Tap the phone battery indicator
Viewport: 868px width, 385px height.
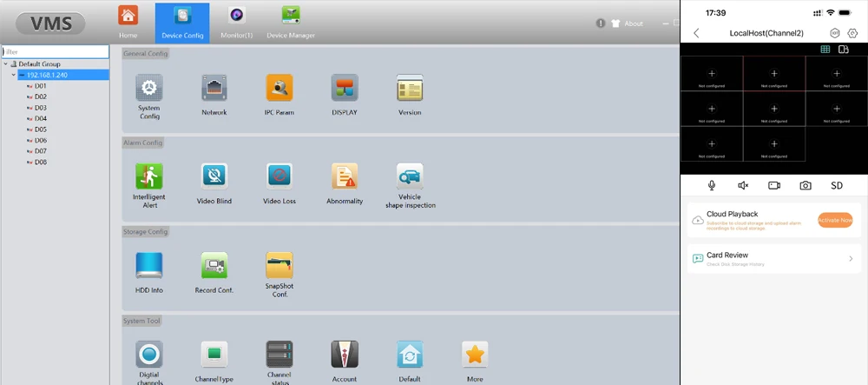pyautogui.click(x=845, y=13)
